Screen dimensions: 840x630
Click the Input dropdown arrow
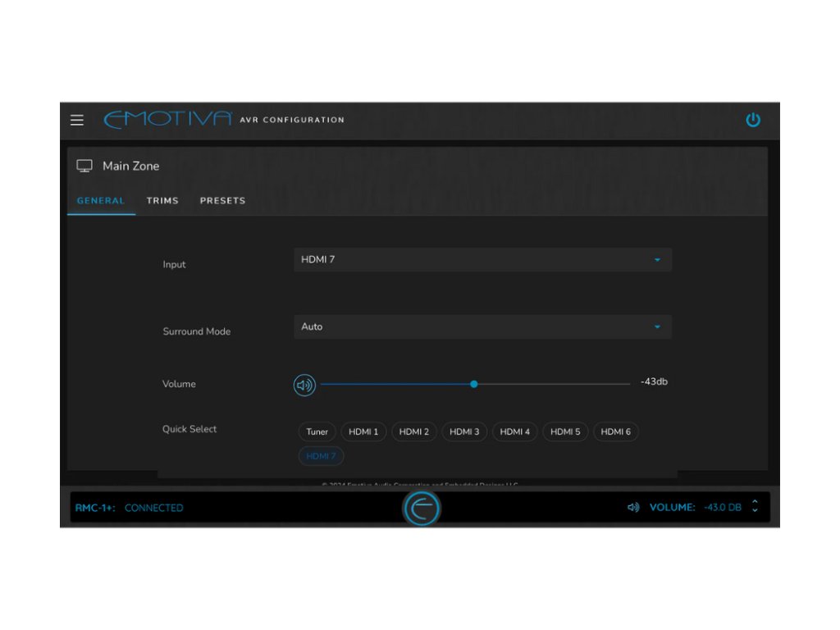657,260
